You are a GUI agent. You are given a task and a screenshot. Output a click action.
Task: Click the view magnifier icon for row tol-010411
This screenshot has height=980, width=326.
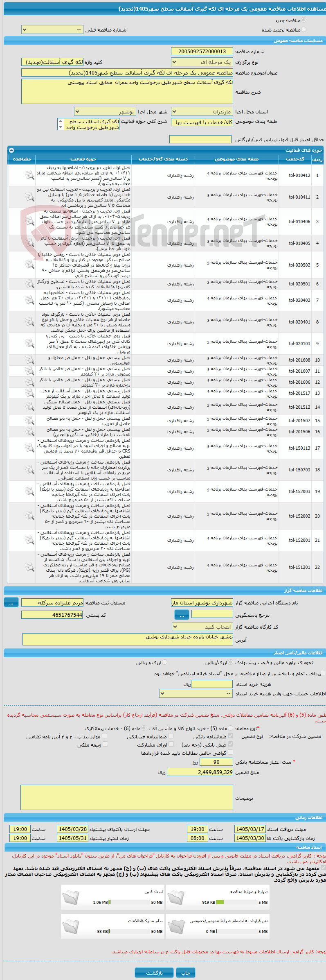pos(29,197)
